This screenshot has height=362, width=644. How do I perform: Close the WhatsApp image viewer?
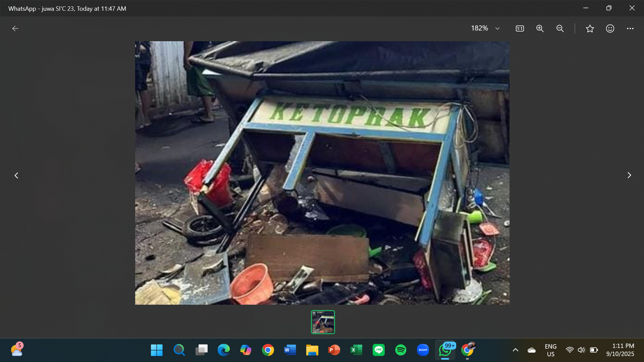click(x=632, y=8)
